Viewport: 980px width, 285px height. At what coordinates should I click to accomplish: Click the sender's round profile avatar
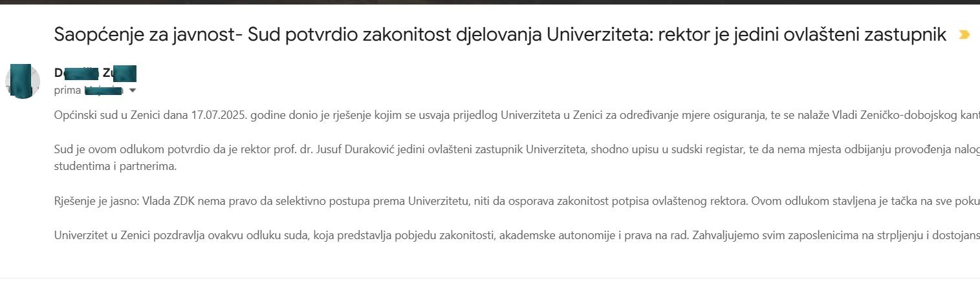click(23, 81)
